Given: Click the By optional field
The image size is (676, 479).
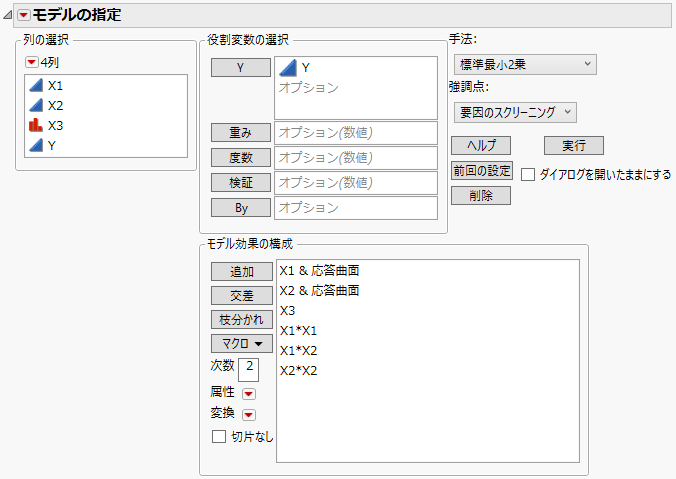Looking at the screenshot, I should (x=356, y=207).
